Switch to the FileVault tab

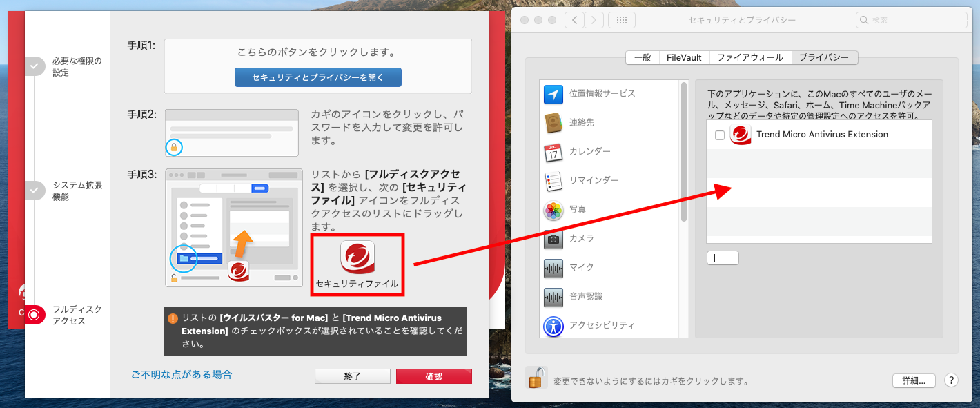683,57
